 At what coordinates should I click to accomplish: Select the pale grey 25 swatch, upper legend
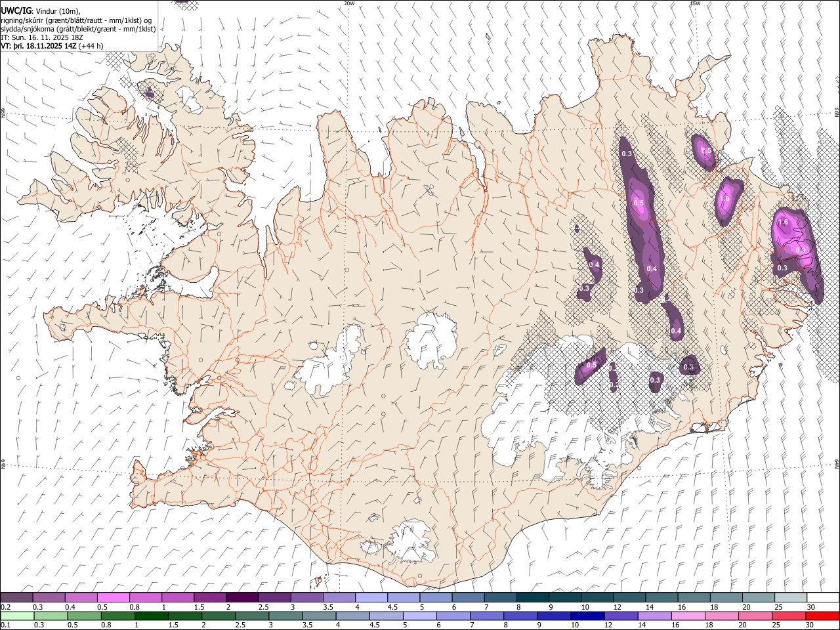click(x=791, y=598)
